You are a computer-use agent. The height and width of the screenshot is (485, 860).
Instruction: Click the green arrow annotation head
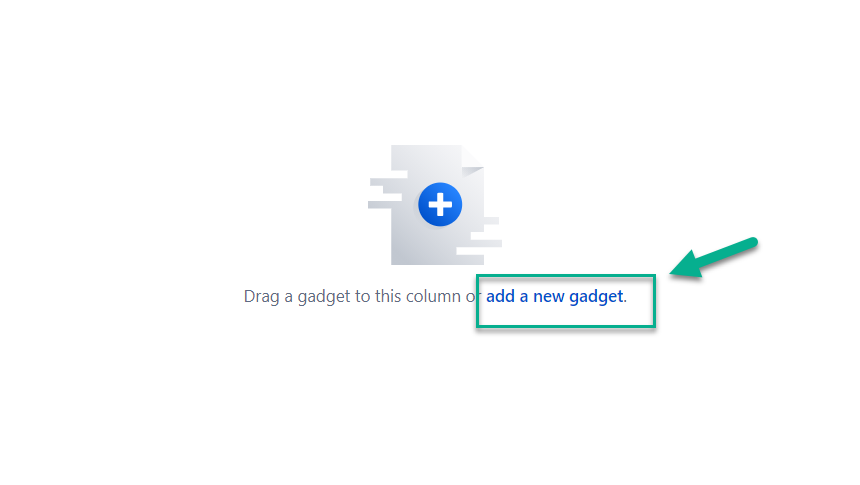click(687, 264)
